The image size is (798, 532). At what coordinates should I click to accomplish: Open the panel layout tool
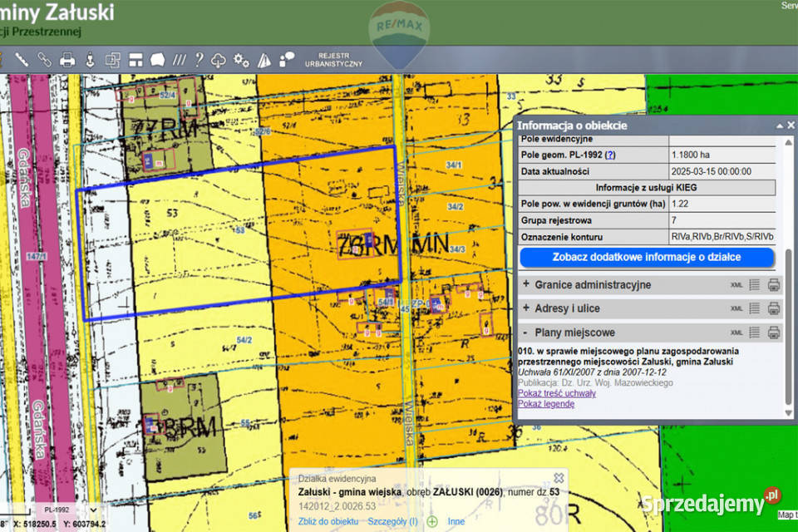pyautogui.click(x=135, y=60)
